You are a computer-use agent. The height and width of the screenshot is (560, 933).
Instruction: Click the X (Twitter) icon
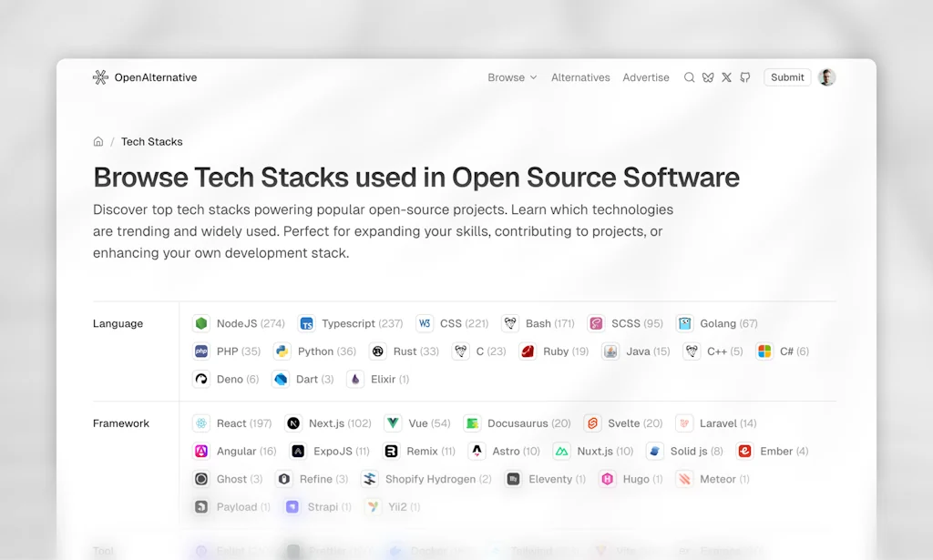click(726, 77)
